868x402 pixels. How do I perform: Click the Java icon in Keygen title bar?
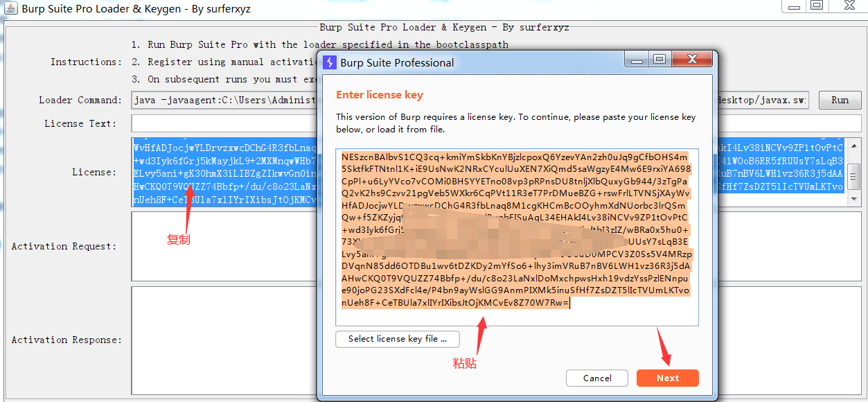pos(10,8)
